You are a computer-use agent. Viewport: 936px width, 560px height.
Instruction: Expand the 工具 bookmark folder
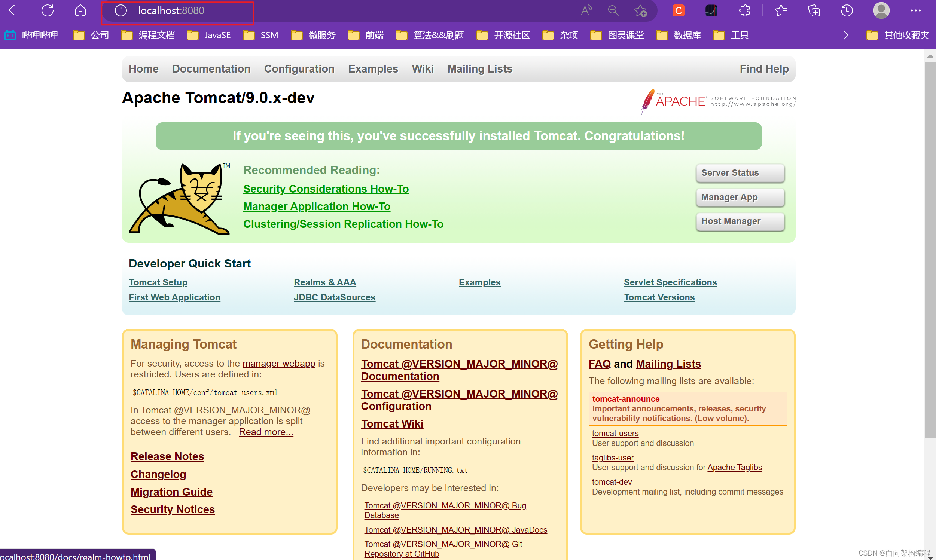coord(731,36)
